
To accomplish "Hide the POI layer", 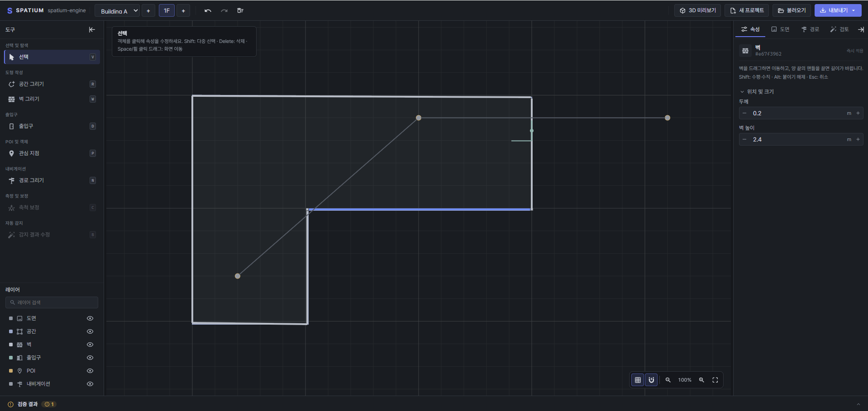I will pos(90,371).
